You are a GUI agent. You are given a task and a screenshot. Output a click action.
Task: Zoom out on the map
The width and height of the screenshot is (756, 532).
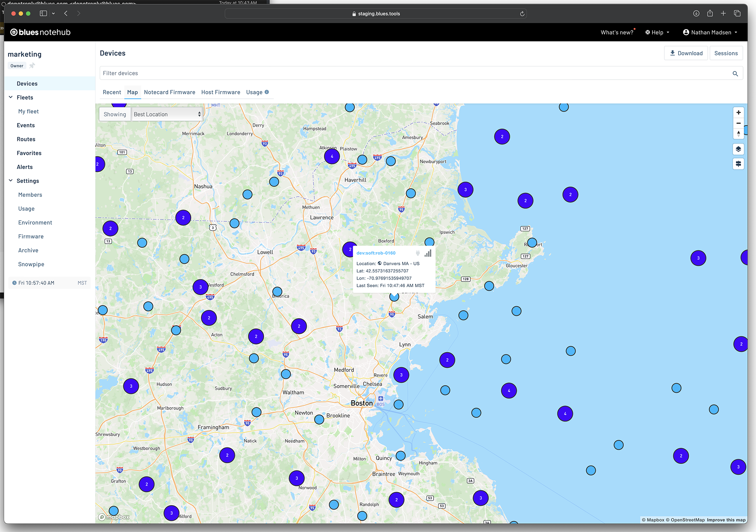(x=738, y=123)
